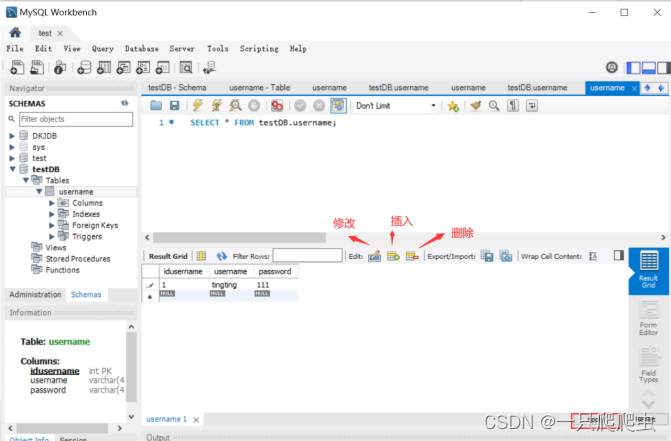
Task: Save the SQL script to file
Action: (x=174, y=106)
